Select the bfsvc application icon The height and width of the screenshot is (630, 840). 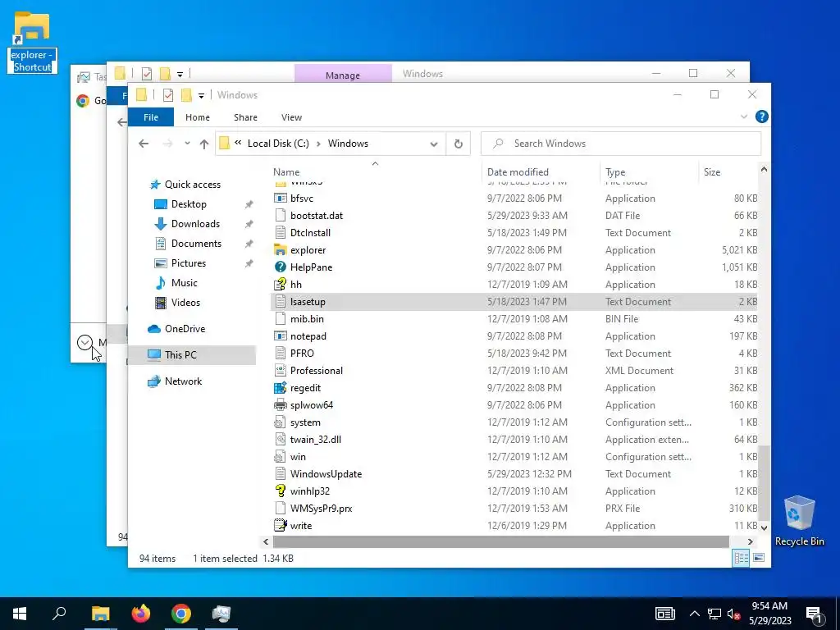281,199
